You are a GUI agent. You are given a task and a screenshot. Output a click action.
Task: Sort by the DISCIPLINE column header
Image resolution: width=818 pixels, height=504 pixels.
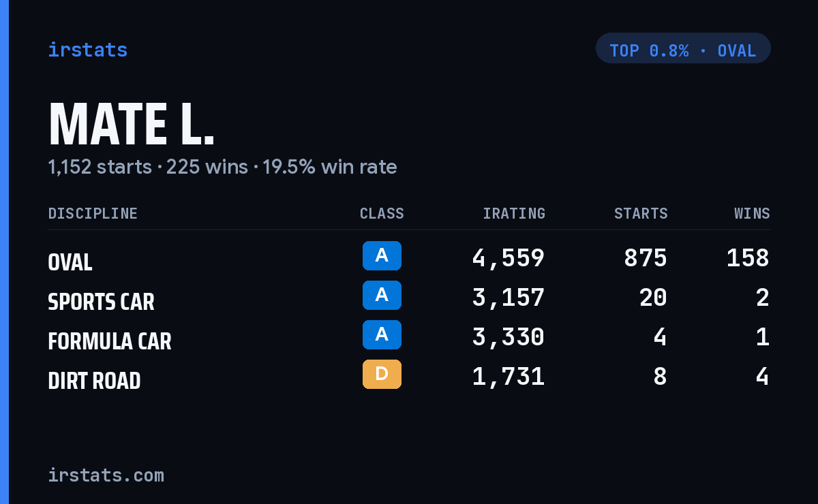[x=93, y=214]
